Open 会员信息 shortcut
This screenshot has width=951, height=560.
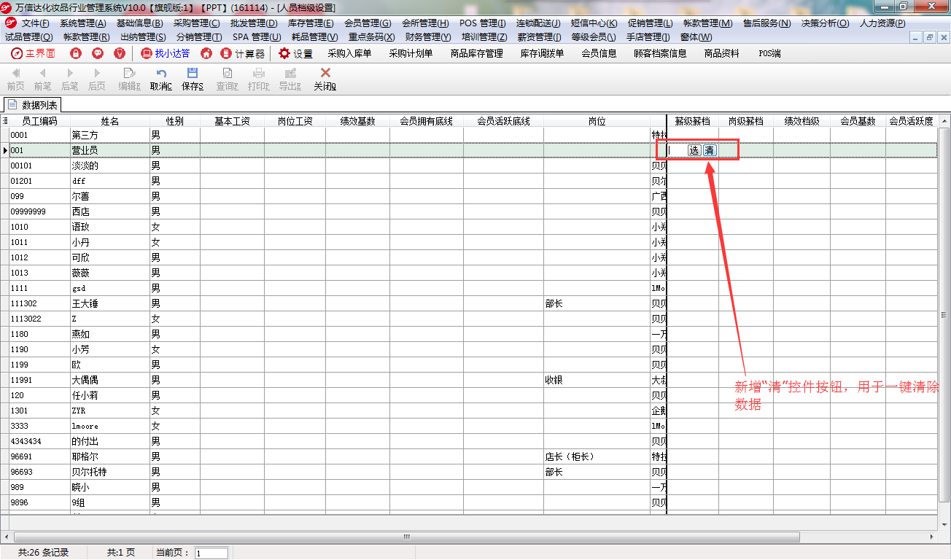[599, 53]
